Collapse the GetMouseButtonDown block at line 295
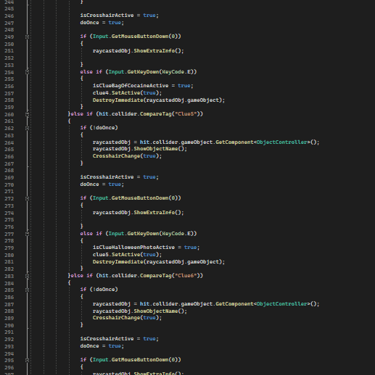The height and width of the screenshot is (375, 375). pyautogui.click(x=27, y=360)
